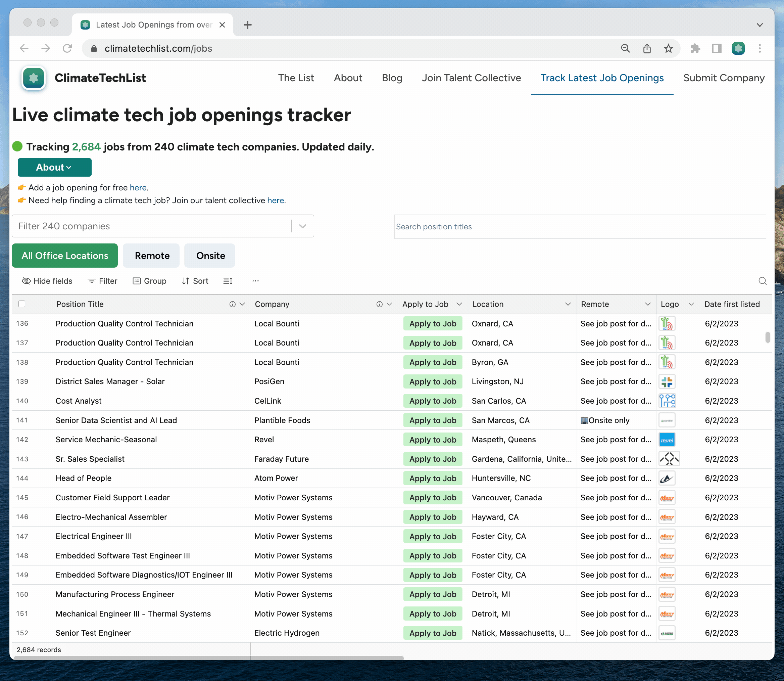
Task: Open the Filter 240 companies dropdown arrow
Action: pos(303,226)
